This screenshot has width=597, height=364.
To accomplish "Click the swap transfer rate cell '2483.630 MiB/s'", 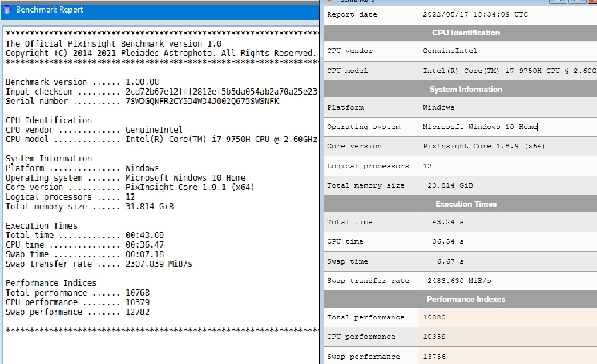I will (507, 281).
